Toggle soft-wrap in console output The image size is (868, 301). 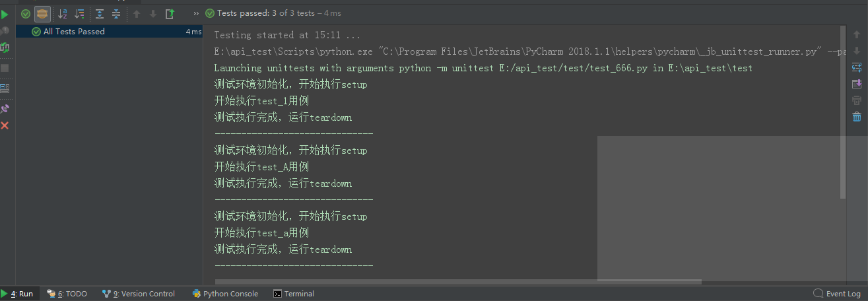point(857,67)
